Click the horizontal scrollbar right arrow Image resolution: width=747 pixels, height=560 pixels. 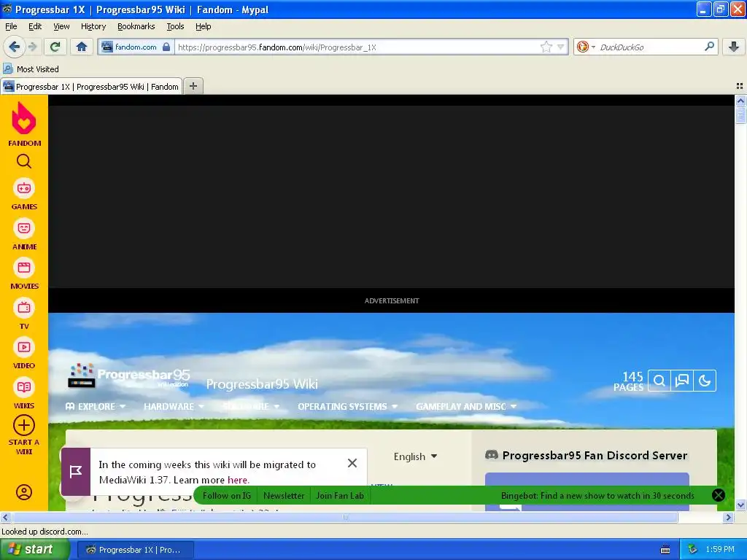[x=728, y=517]
